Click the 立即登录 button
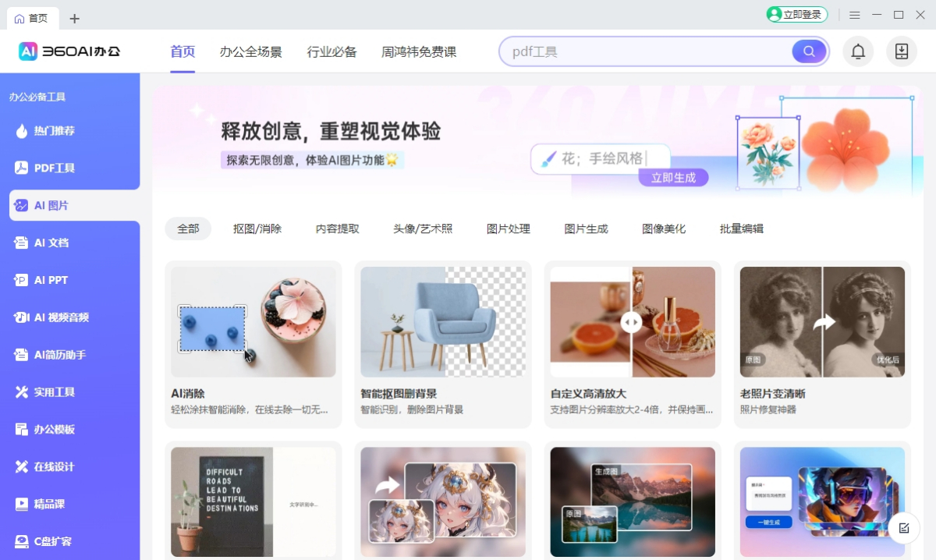Image resolution: width=936 pixels, height=560 pixels. [x=797, y=14]
